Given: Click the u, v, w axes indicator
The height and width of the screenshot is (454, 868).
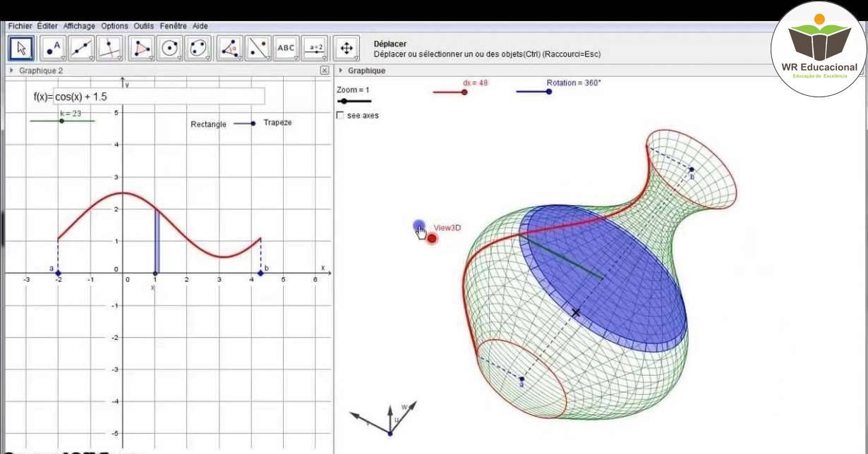Looking at the screenshot, I should 385,418.
